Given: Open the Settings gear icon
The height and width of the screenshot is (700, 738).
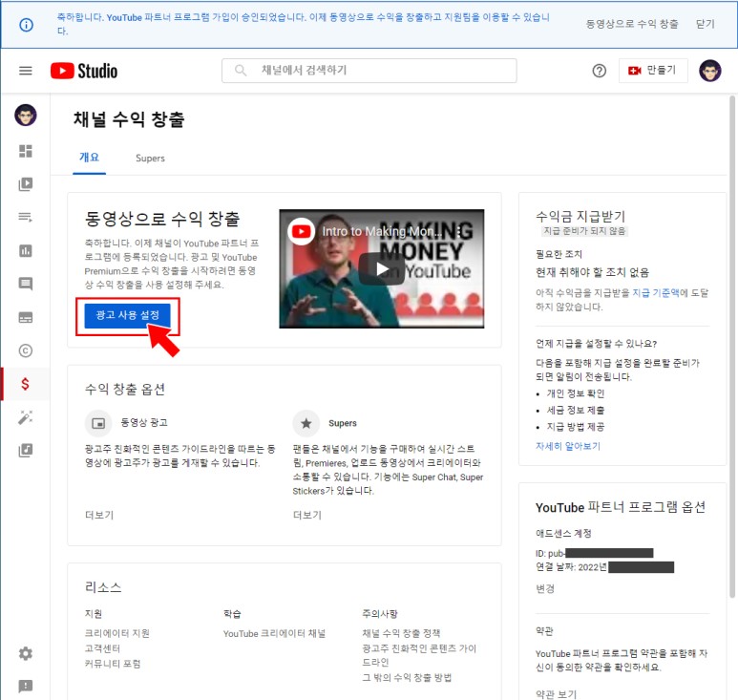Looking at the screenshot, I should (26, 653).
